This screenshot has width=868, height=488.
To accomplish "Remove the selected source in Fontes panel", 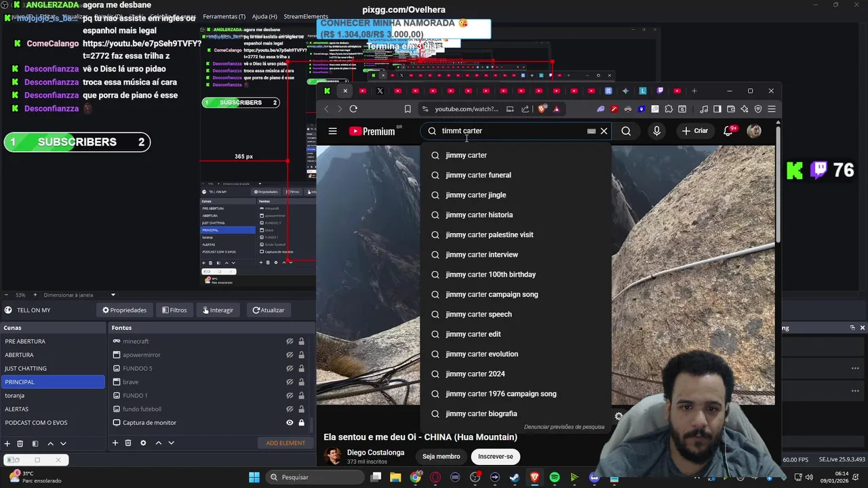I will click(x=128, y=443).
